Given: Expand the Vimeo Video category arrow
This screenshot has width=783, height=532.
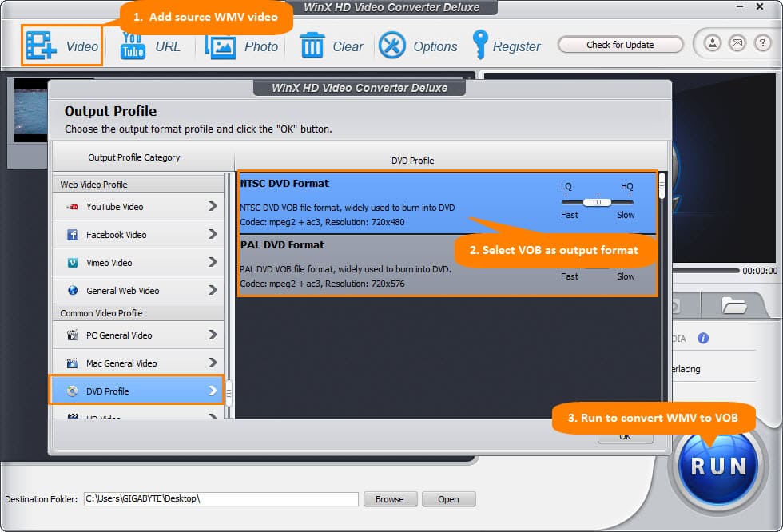Looking at the screenshot, I should [213, 262].
